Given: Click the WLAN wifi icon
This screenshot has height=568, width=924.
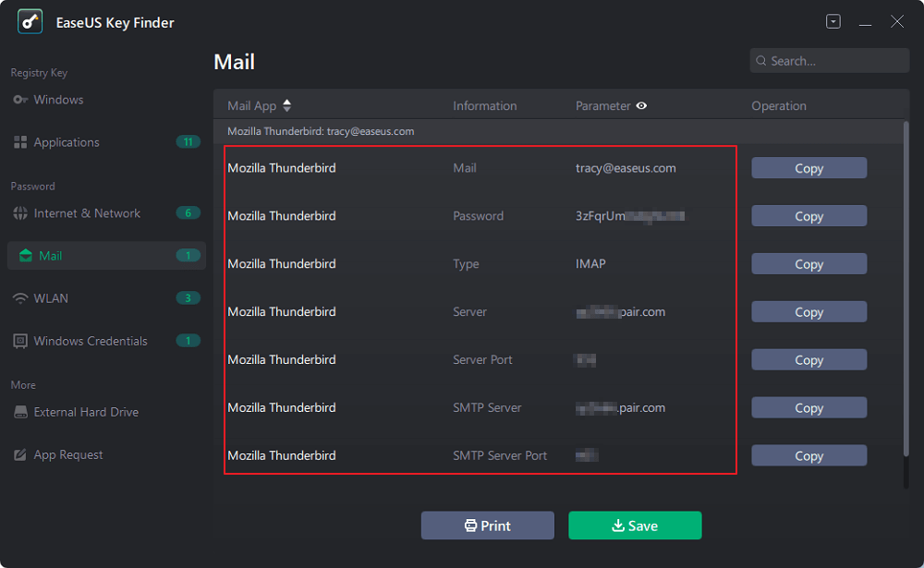Looking at the screenshot, I should (x=20, y=298).
